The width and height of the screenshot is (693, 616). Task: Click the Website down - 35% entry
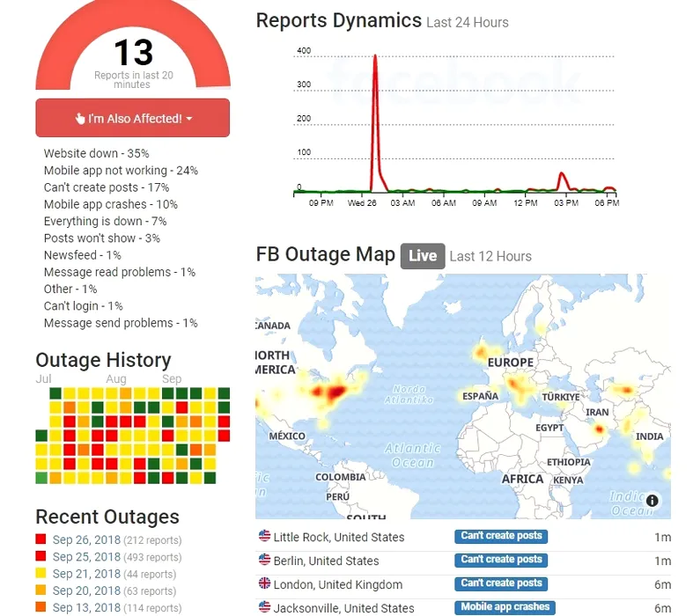click(x=96, y=153)
